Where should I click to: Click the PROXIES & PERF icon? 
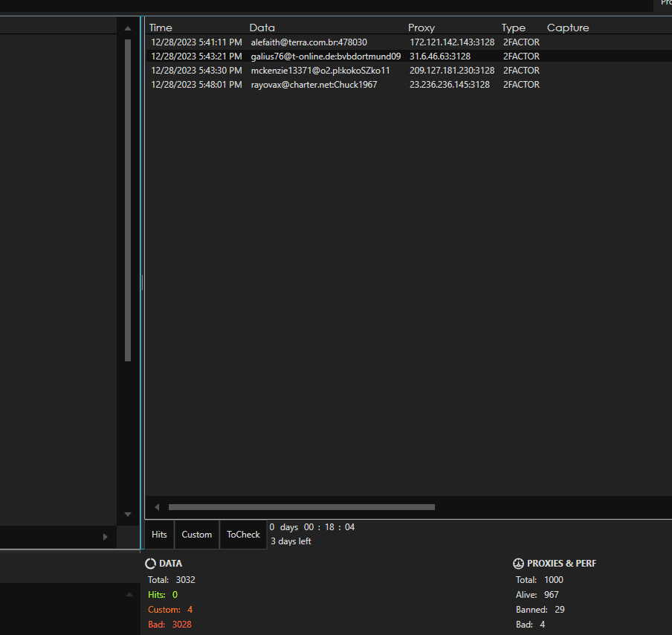pos(518,564)
